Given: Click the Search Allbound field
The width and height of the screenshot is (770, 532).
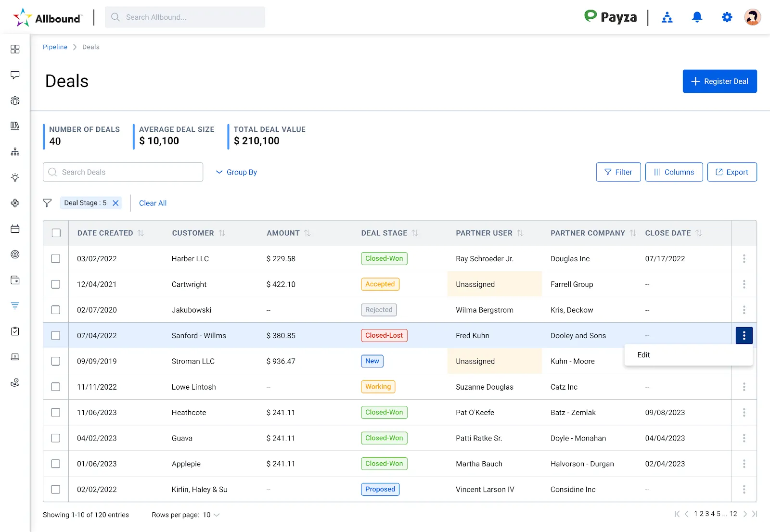Looking at the screenshot, I should (x=185, y=17).
